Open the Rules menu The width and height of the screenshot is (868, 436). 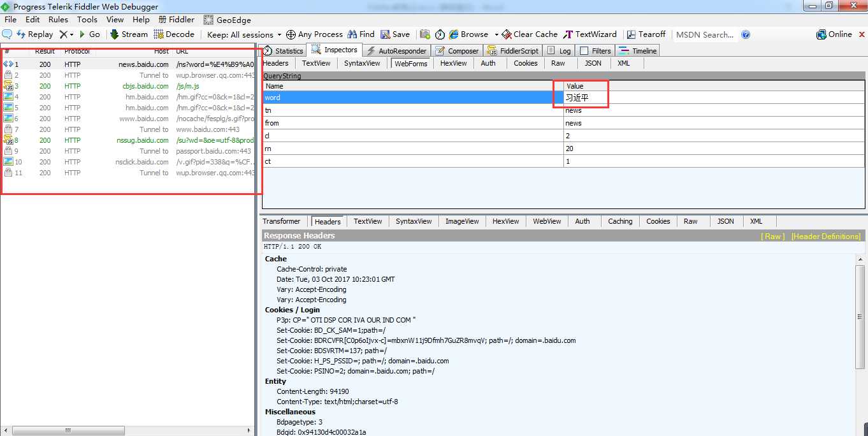[x=58, y=20]
